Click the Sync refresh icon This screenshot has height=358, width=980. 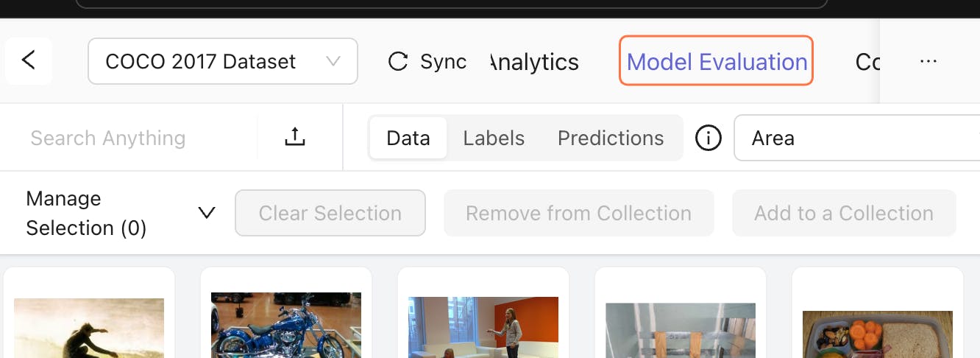pos(398,62)
